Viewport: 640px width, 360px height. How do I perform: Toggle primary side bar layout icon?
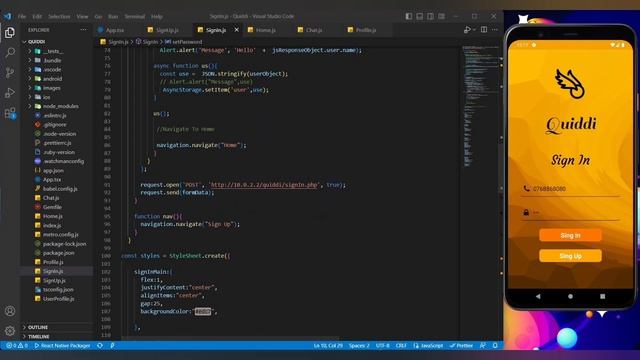[409, 16]
